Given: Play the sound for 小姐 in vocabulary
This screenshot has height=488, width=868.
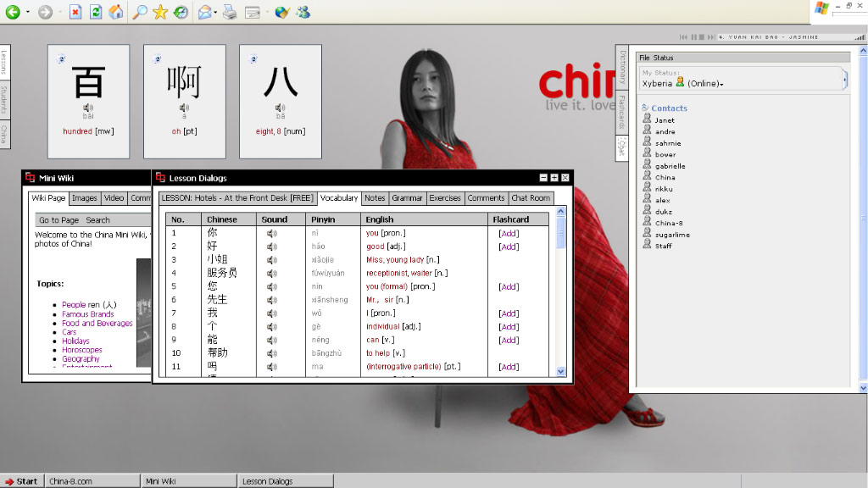Looking at the screenshot, I should pos(272,260).
